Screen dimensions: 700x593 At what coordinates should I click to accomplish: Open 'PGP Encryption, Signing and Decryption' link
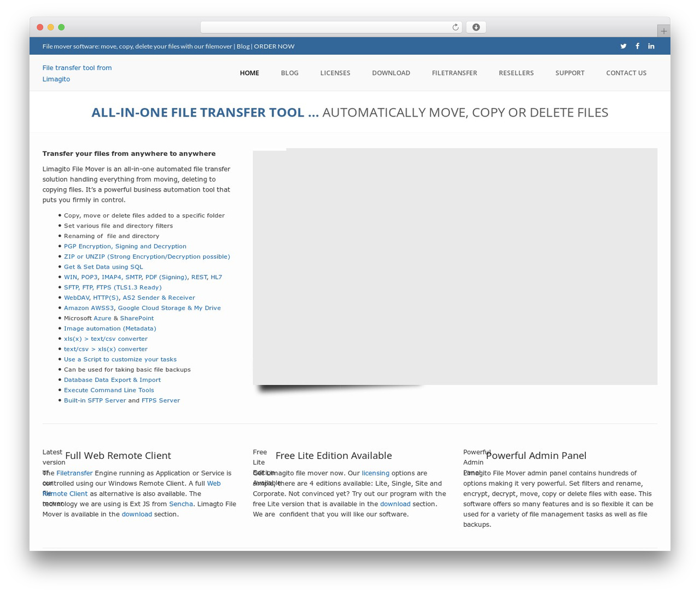click(x=125, y=246)
